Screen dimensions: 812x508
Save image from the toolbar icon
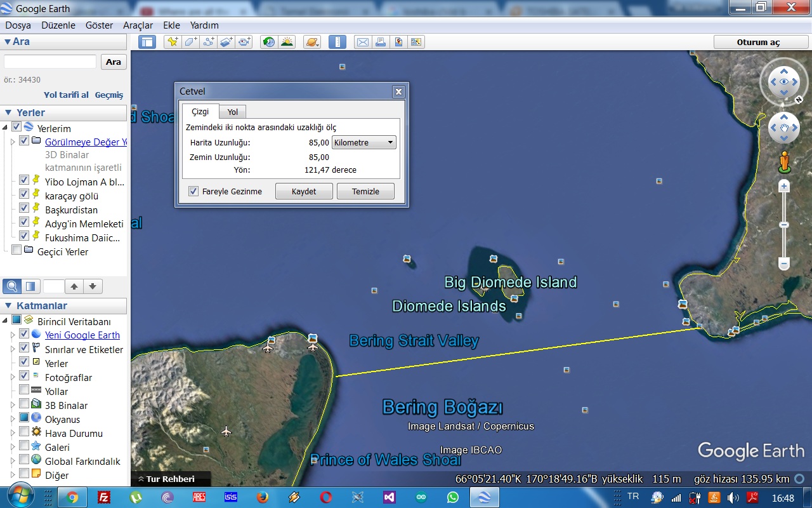tap(398, 43)
